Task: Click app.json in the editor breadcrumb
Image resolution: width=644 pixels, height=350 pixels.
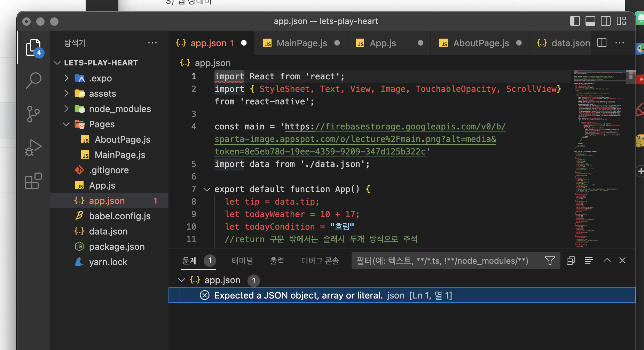Action: click(x=212, y=63)
